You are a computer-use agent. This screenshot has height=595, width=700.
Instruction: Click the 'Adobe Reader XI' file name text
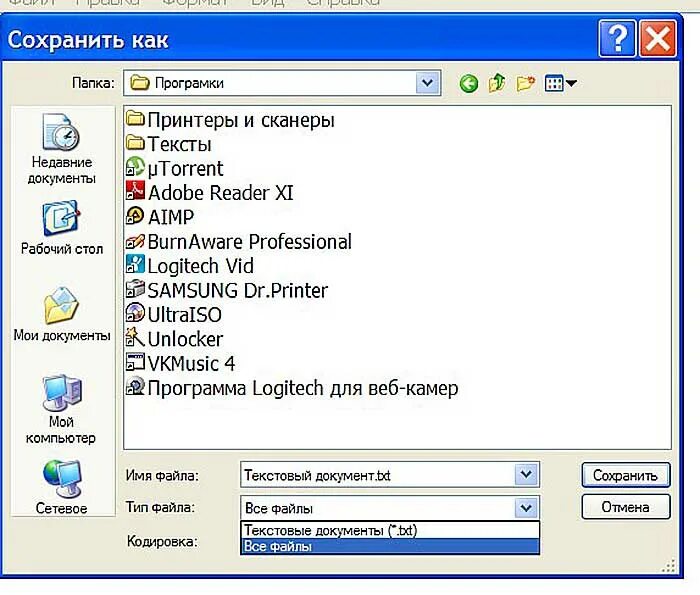pos(221,193)
